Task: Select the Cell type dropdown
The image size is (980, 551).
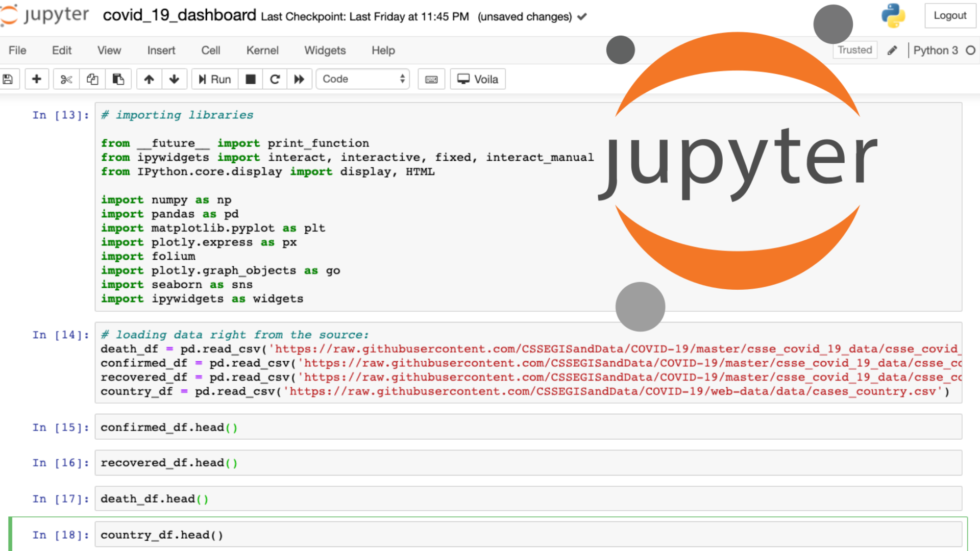Action: coord(361,80)
